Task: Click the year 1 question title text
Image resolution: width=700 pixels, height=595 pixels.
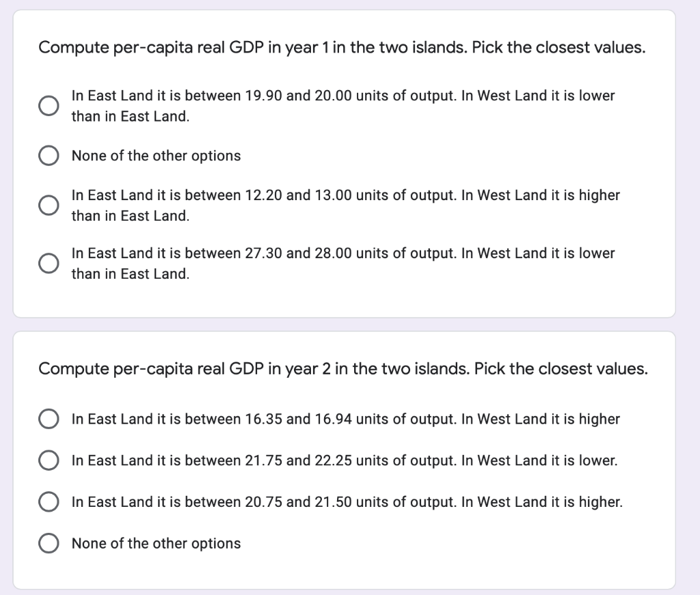Action: point(342,47)
